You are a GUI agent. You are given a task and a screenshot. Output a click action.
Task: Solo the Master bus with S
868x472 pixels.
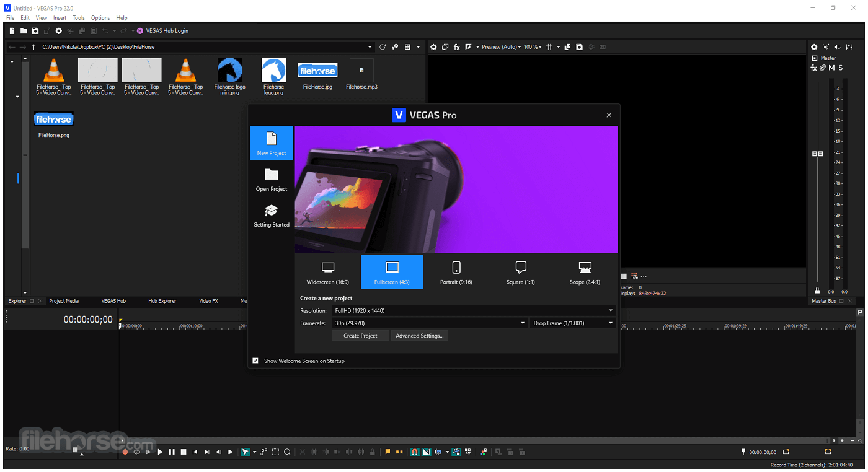841,68
